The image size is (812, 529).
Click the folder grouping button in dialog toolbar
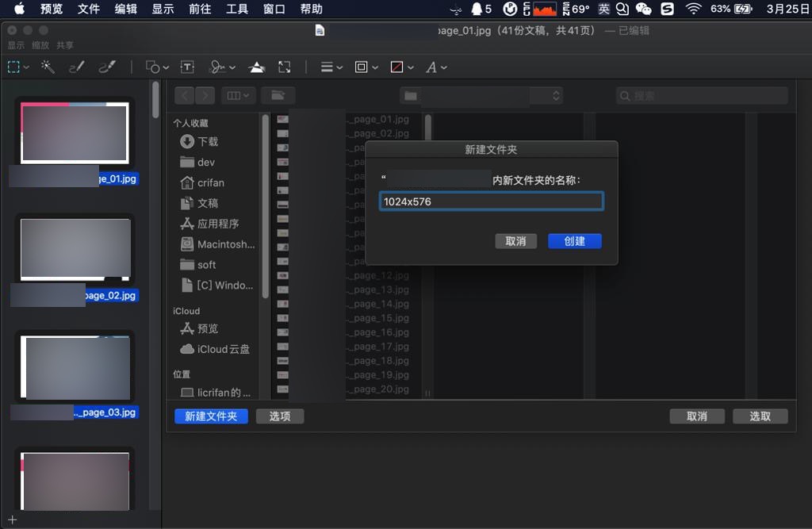click(278, 95)
